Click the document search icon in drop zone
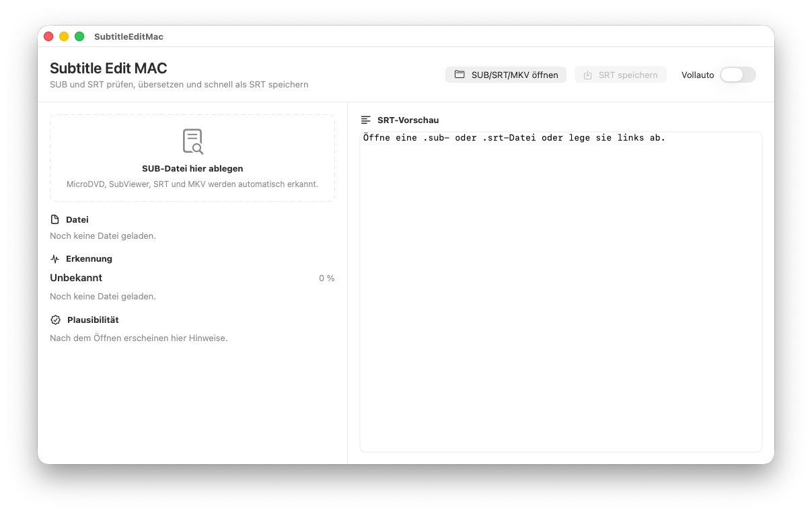 coord(192,141)
